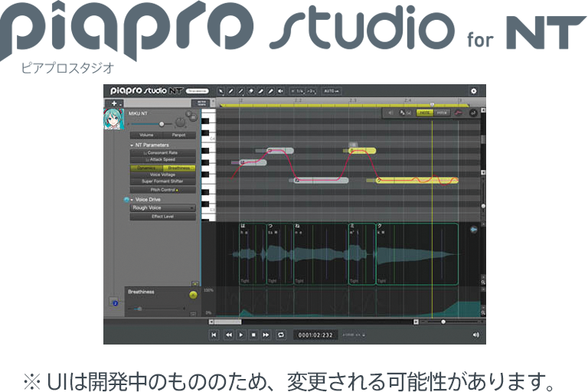
Task: Switch to NOTE edit mode
Action: tap(424, 113)
